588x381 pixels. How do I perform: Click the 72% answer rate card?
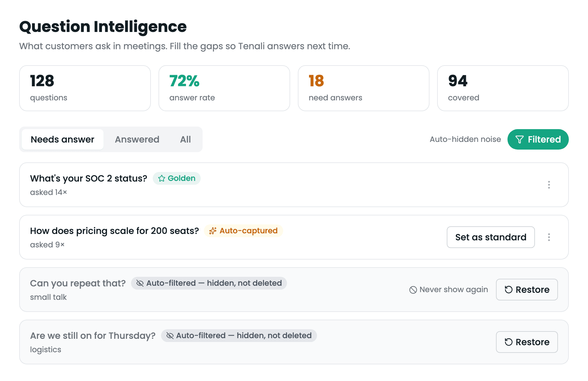(x=224, y=88)
